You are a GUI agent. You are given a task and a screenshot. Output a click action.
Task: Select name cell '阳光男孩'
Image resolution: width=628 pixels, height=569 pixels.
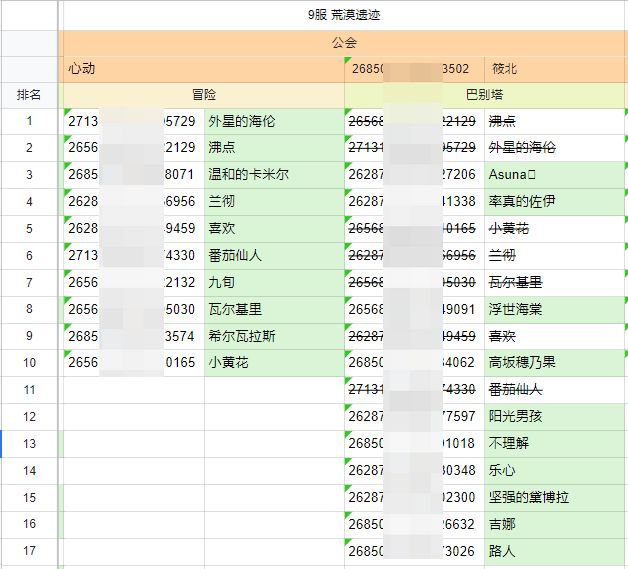point(554,417)
